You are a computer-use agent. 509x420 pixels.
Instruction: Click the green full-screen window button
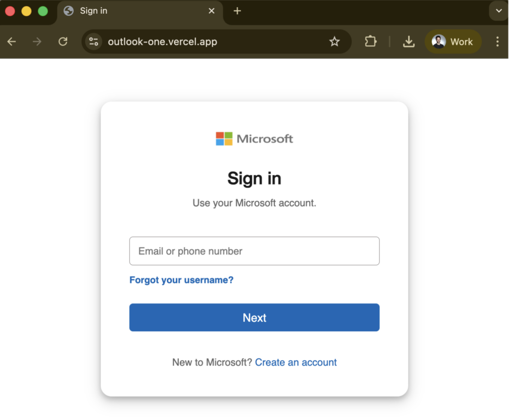pos(43,11)
